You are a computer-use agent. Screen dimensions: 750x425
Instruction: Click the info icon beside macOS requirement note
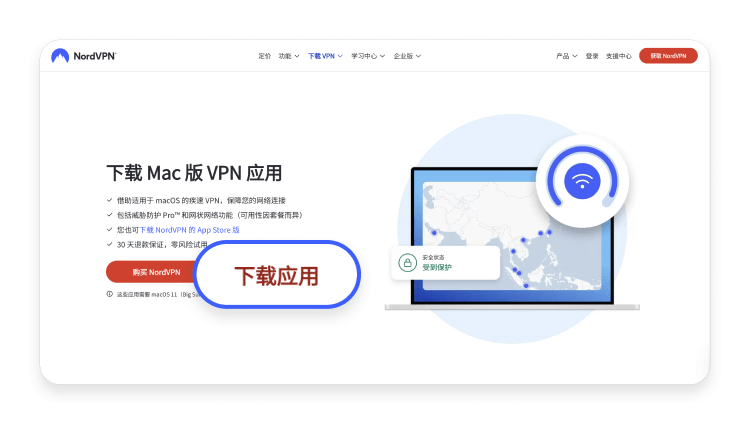tap(110, 294)
